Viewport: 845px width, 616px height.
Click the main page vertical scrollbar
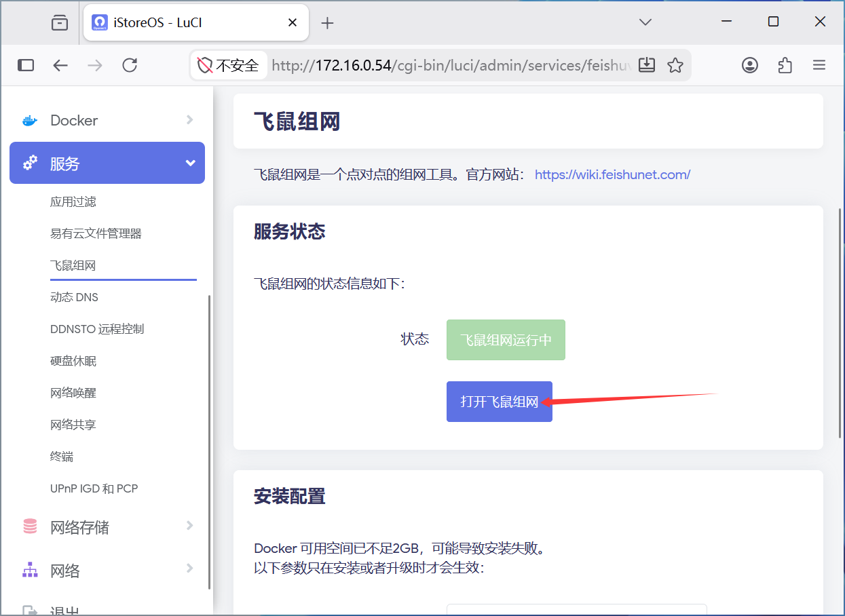[x=841, y=323]
